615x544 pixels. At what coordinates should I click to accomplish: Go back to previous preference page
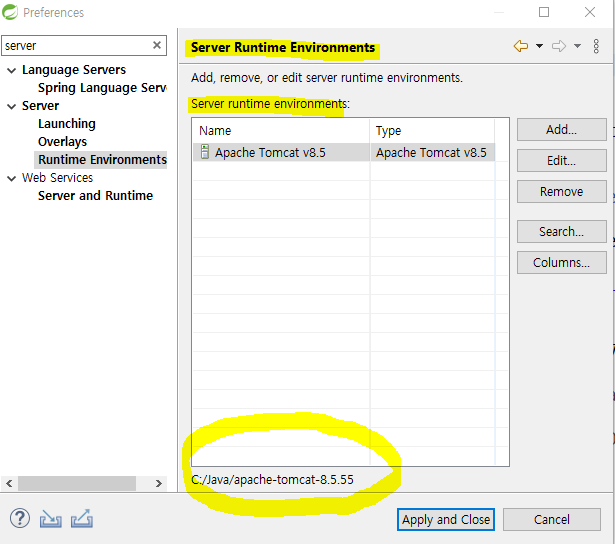pos(521,46)
